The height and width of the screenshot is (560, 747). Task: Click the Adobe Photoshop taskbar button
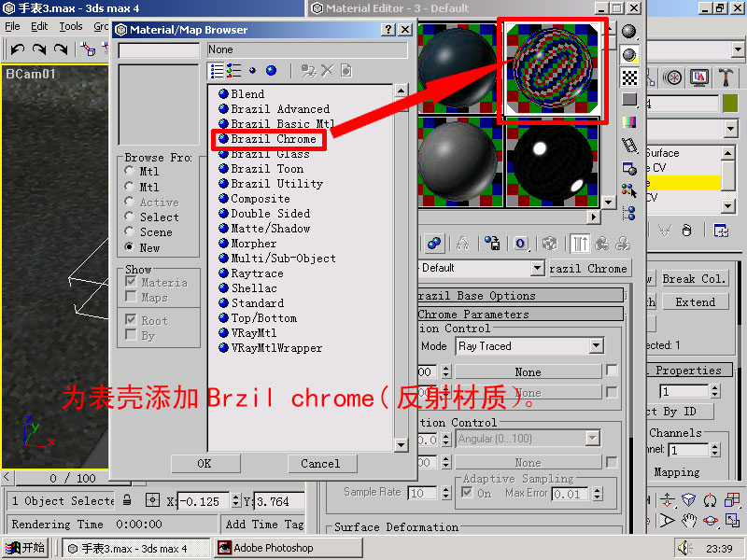(x=288, y=548)
